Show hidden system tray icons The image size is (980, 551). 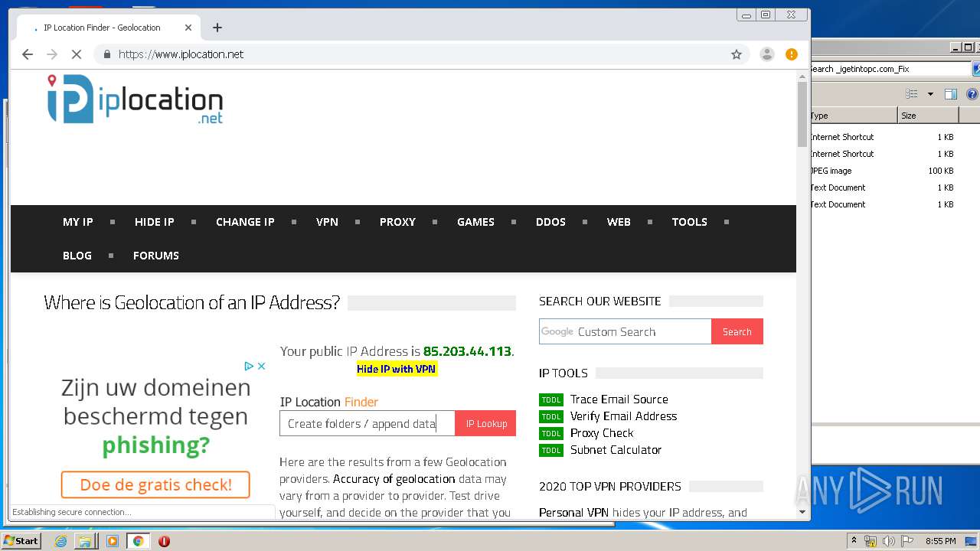pos(854,541)
